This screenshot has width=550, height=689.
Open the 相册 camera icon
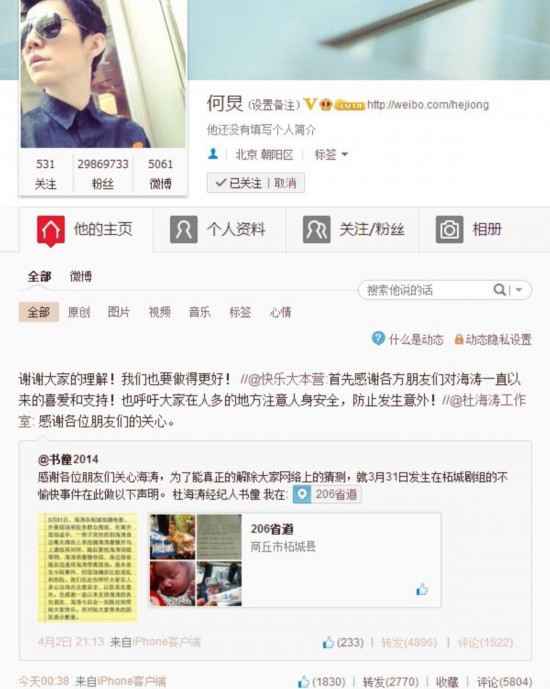(x=449, y=229)
